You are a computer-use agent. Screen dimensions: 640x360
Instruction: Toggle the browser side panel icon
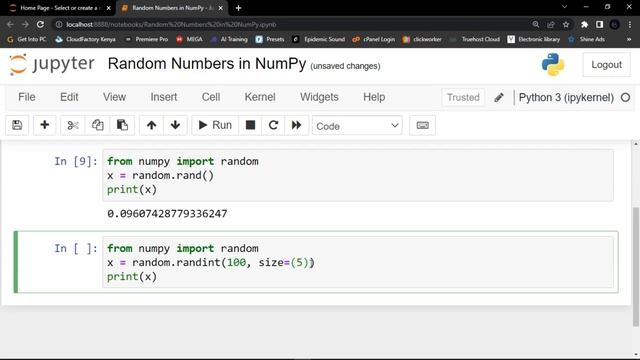(599, 24)
